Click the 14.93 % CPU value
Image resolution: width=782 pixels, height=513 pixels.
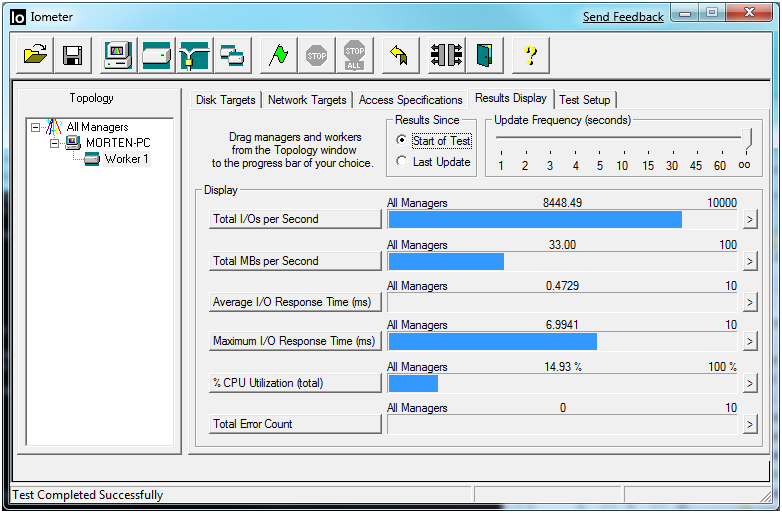tap(563, 367)
